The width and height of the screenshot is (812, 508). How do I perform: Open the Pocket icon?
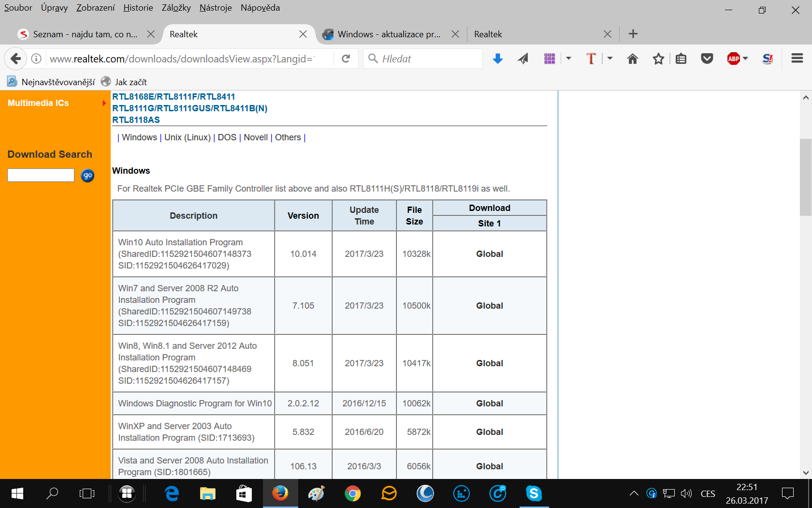pyautogui.click(x=707, y=59)
